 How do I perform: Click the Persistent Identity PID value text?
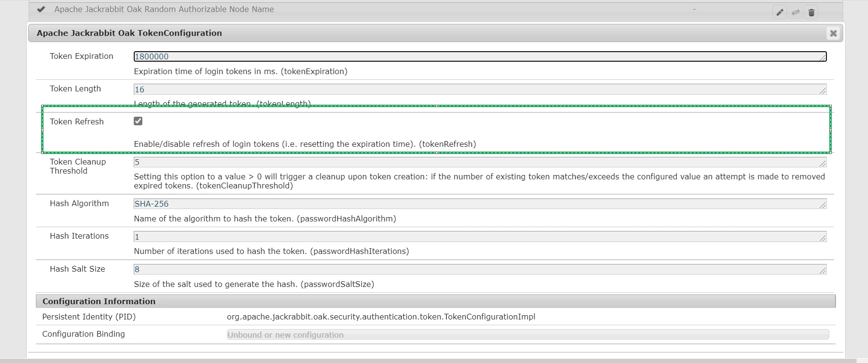[381, 317]
